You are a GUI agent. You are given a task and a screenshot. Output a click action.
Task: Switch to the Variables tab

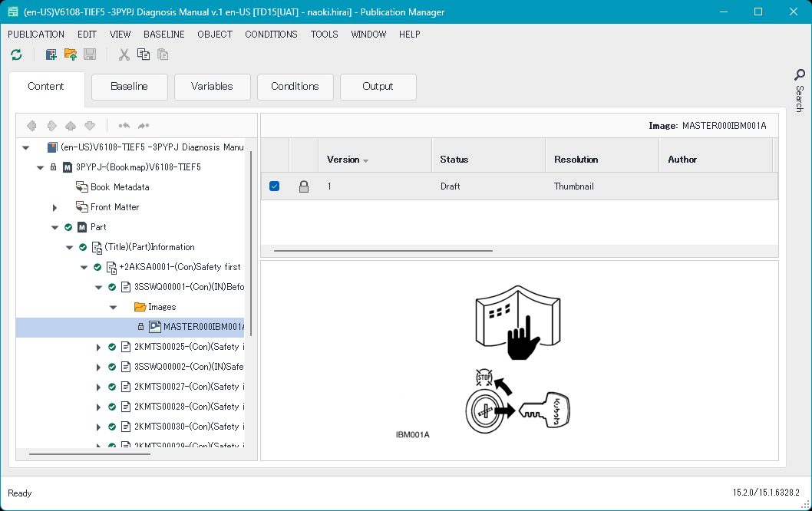212,87
